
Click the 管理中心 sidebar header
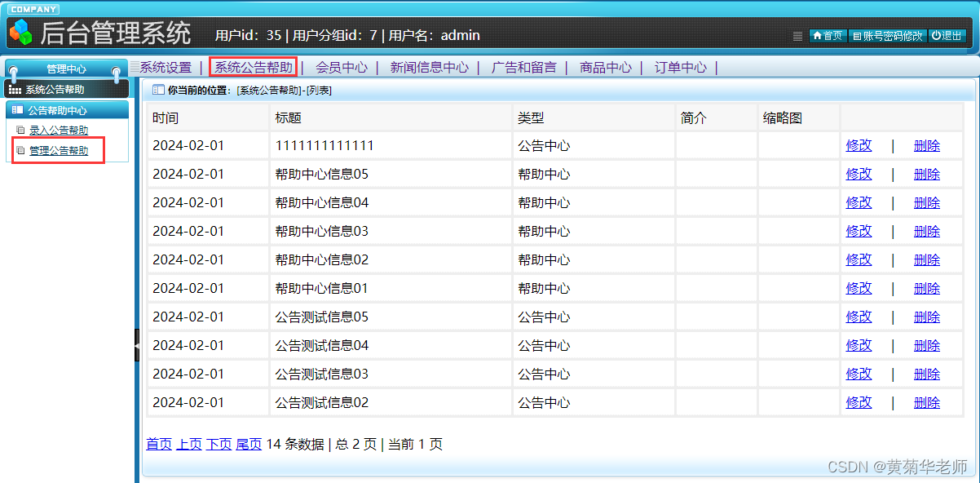tap(66, 69)
